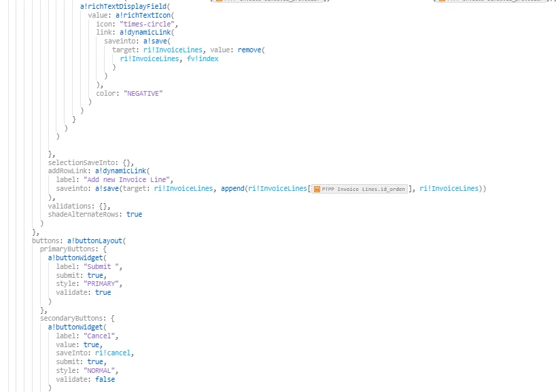Click the saveInto parameter before ri!cancel
This screenshot has width=556, height=392.
click(x=71, y=353)
